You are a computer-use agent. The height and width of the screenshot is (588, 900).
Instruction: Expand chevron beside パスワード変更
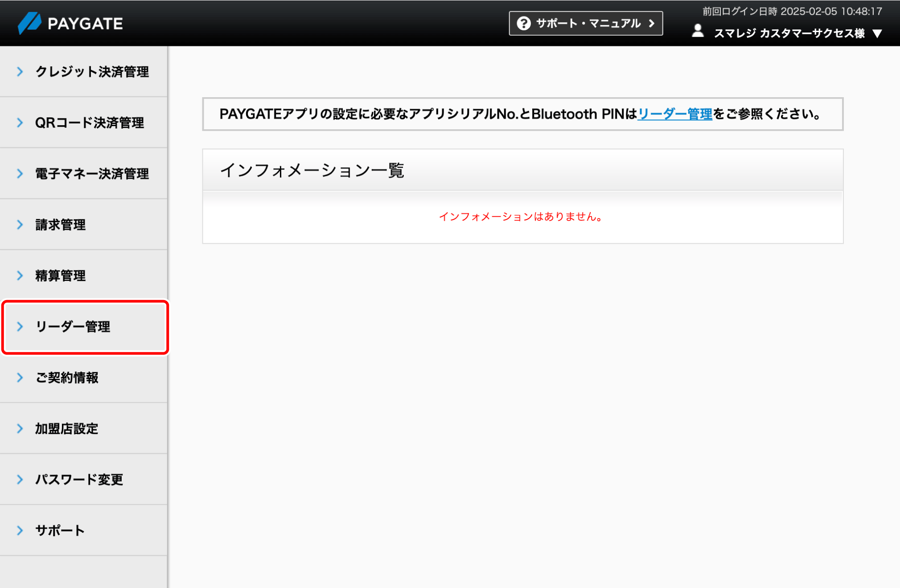click(x=20, y=479)
